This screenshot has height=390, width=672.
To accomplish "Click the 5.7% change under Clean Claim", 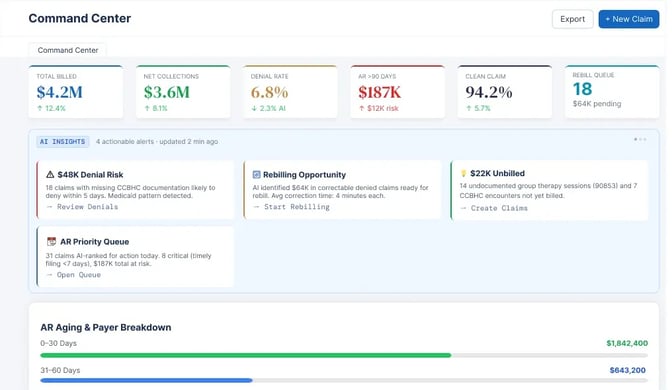I will 478,108.
